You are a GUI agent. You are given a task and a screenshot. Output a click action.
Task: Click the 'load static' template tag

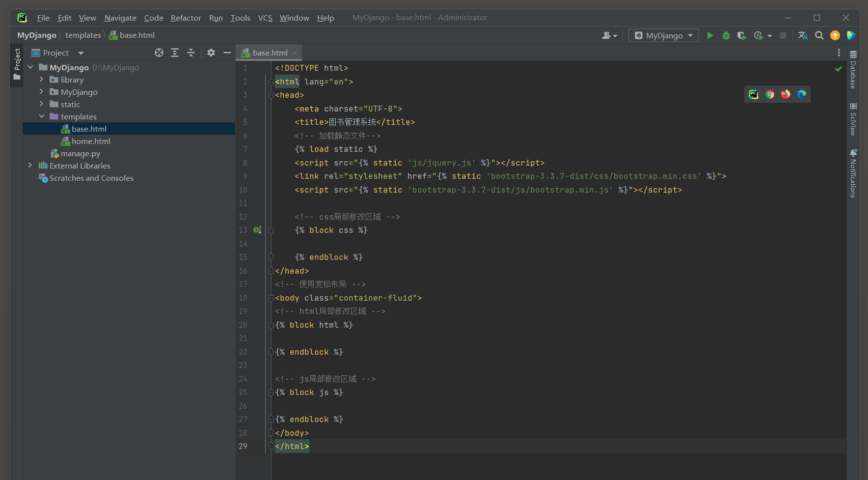(336, 149)
